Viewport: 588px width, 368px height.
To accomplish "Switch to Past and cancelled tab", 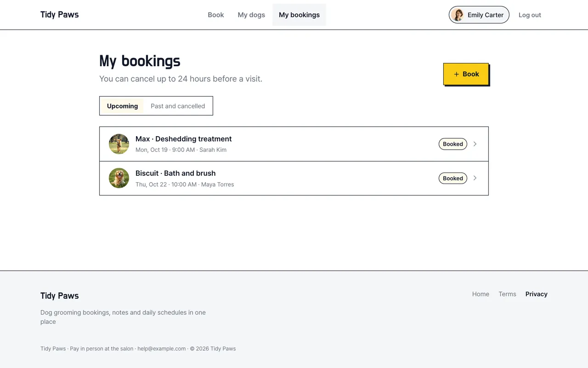I will [178, 106].
